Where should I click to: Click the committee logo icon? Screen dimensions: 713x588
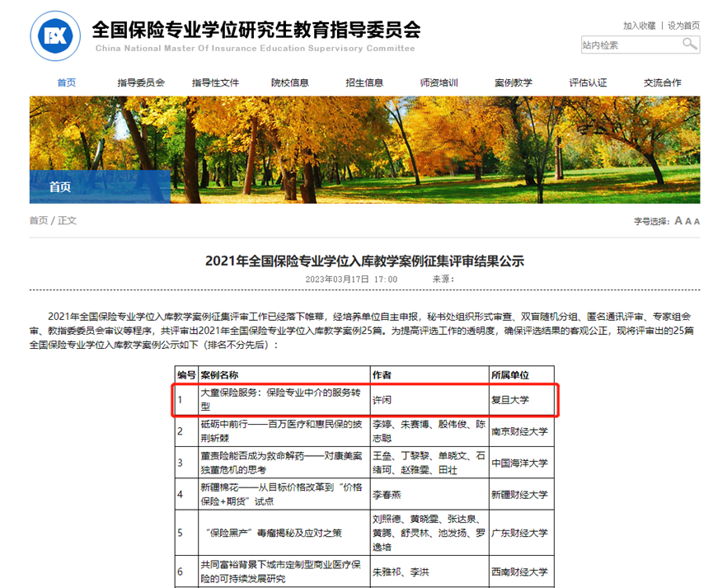coord(55,35)
